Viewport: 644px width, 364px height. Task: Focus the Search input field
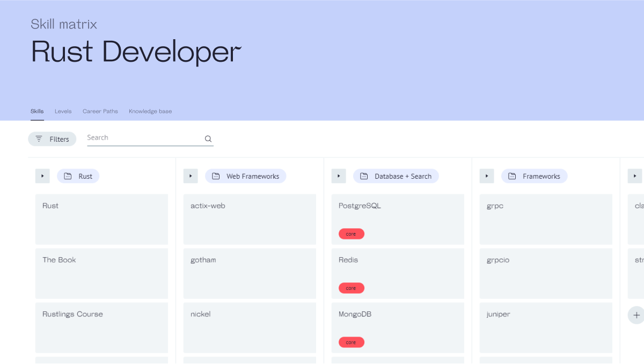(150, 138)
